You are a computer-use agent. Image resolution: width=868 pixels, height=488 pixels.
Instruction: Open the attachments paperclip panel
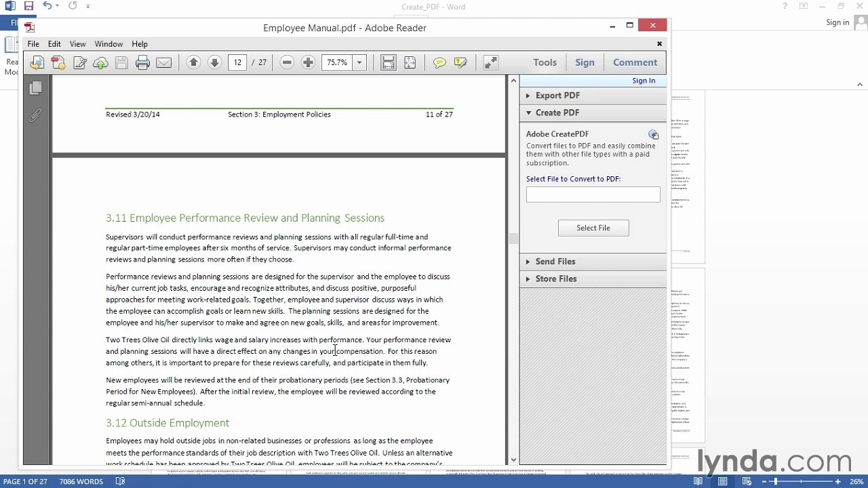(x=36, y=115)
